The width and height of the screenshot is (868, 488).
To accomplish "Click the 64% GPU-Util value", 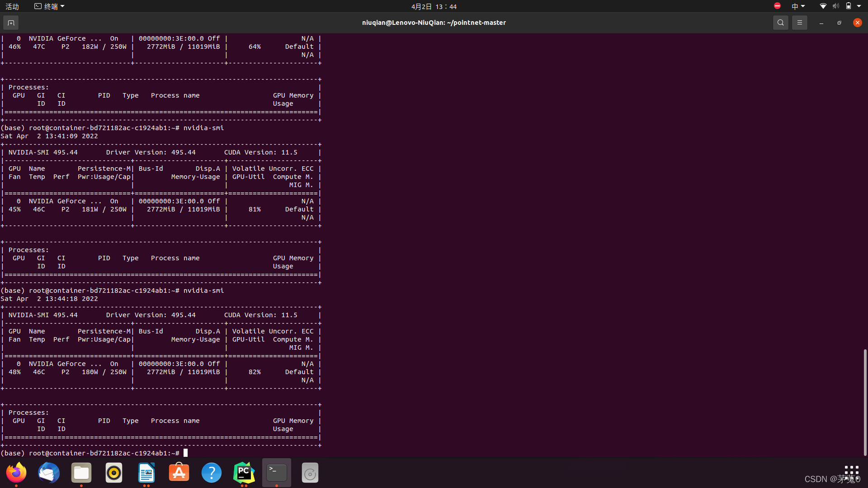I will click(255, 47).
